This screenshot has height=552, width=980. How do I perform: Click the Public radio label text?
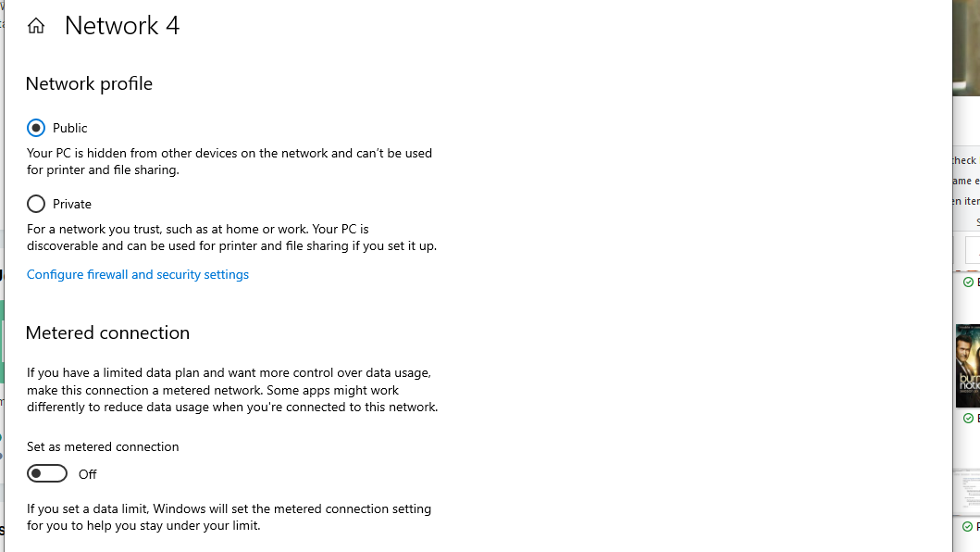(70, 128)
